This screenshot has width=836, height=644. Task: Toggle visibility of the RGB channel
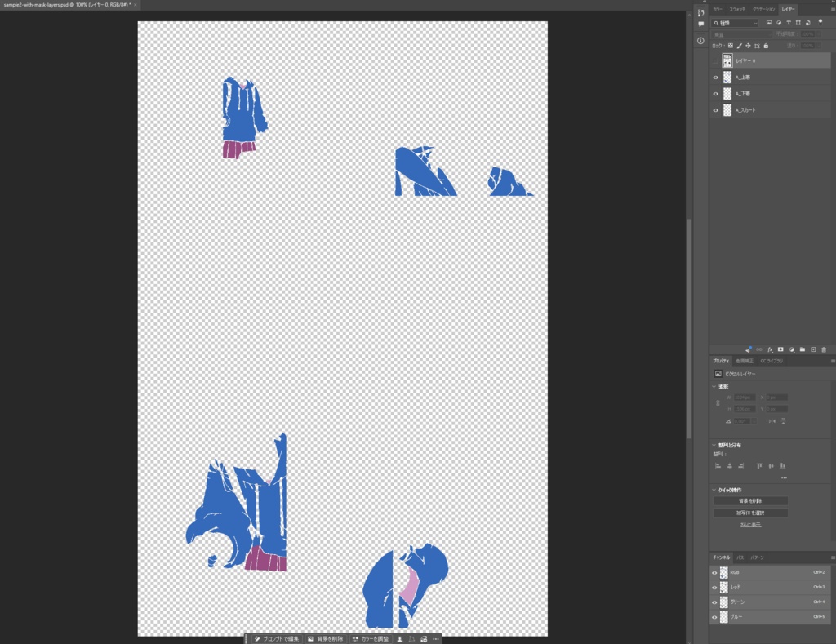point(714,572)
